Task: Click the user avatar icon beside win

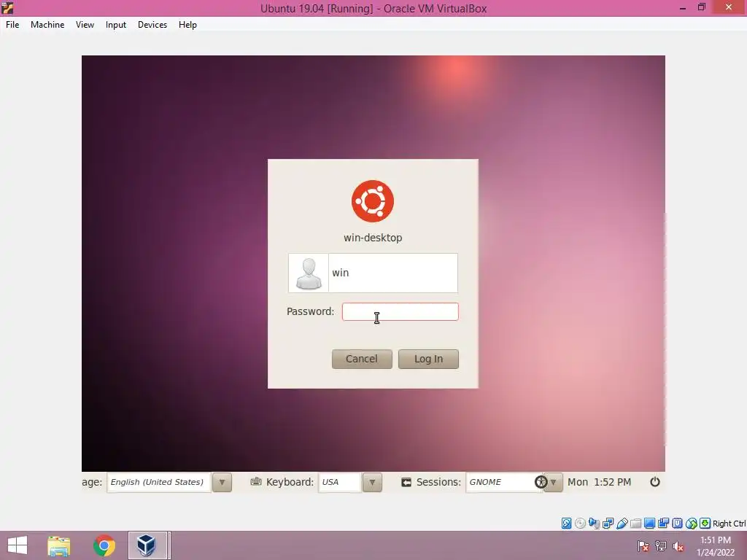Action: coord(309,273)
